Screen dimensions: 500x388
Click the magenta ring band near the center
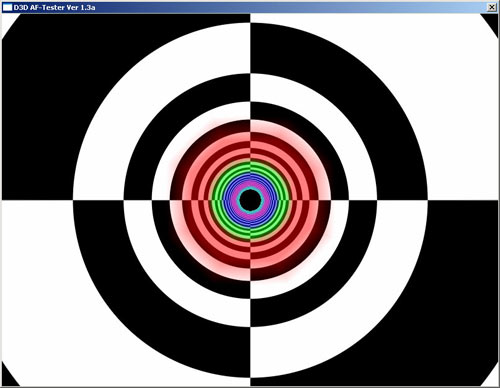coord(250,183)
